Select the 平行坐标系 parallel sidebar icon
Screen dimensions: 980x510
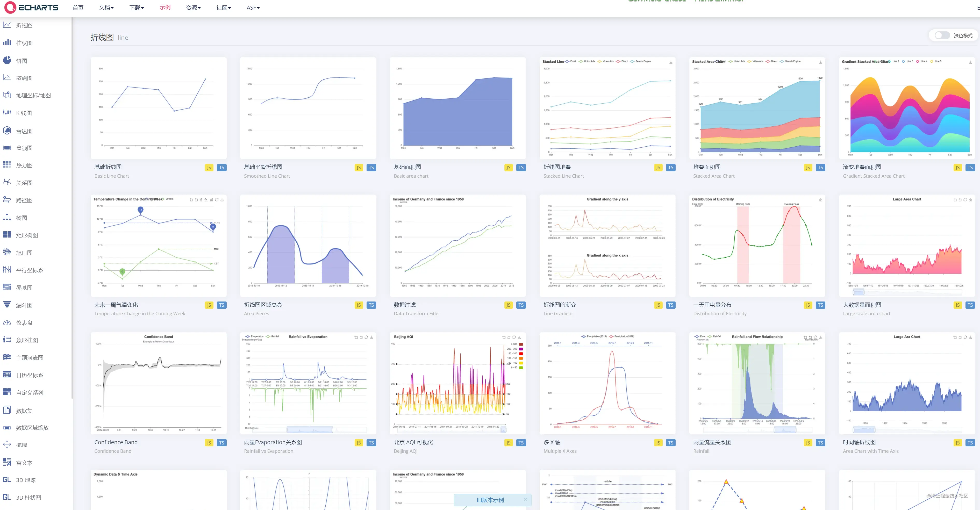[7, 270]
